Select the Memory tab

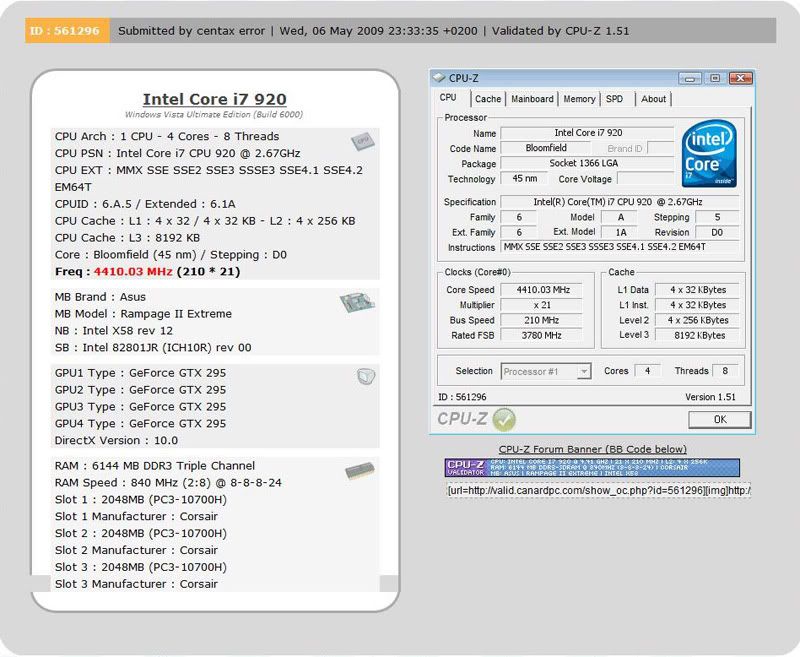579,99
